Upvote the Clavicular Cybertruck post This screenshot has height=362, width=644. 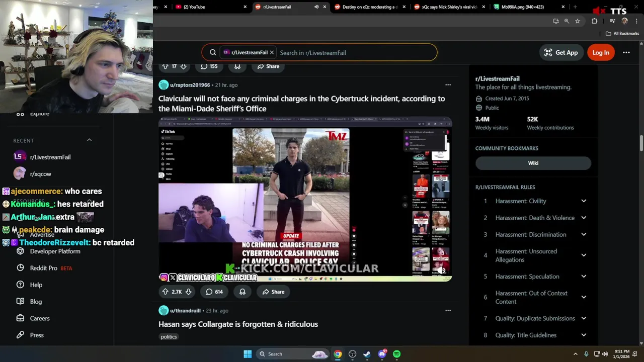pyautogui.click(x=165, y=292)
